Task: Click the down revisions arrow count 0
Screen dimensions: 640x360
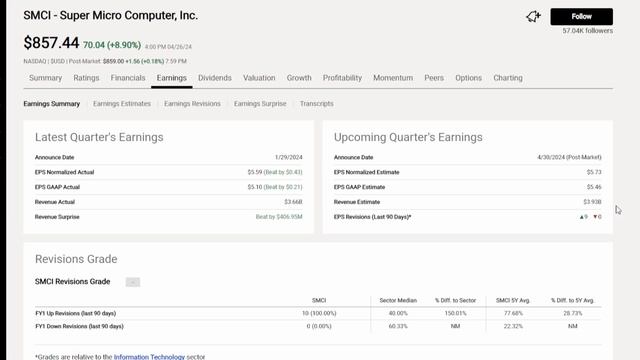Action: tap(597, 217)
